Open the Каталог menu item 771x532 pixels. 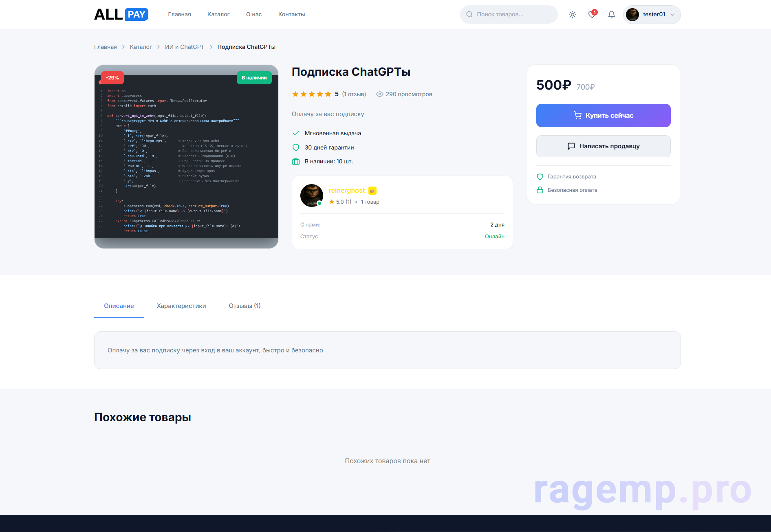218,14
